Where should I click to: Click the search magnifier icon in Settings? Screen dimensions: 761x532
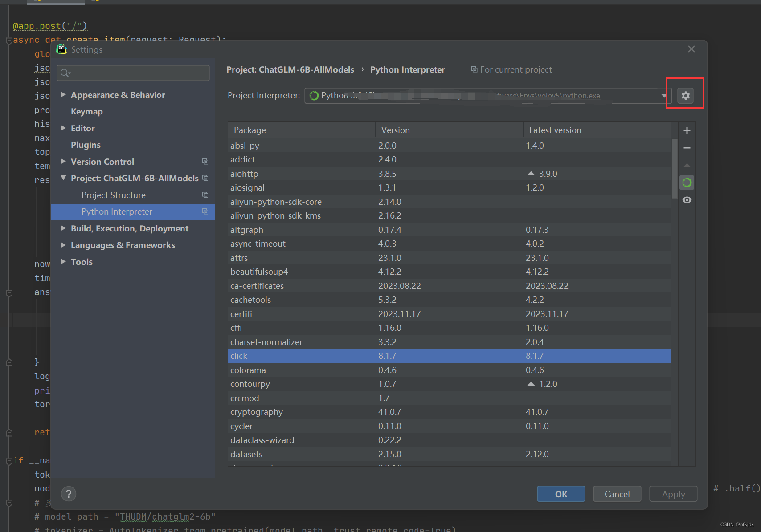[65, 73]
